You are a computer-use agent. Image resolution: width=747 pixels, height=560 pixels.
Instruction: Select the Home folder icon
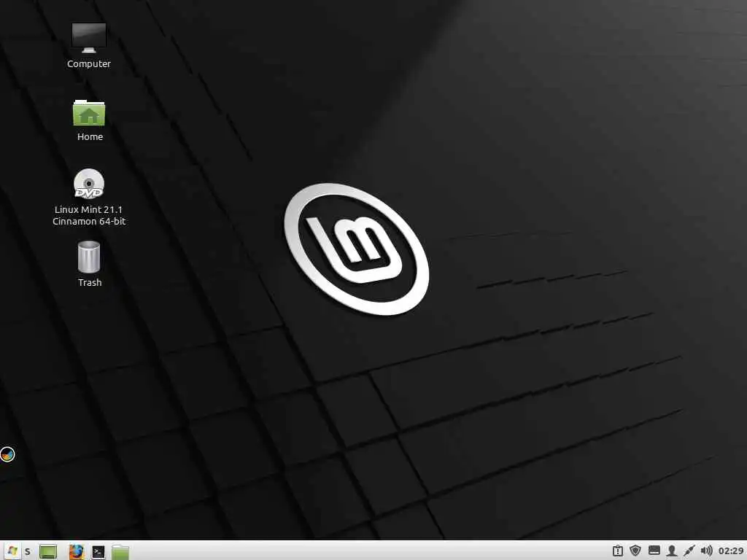point(88,112)
